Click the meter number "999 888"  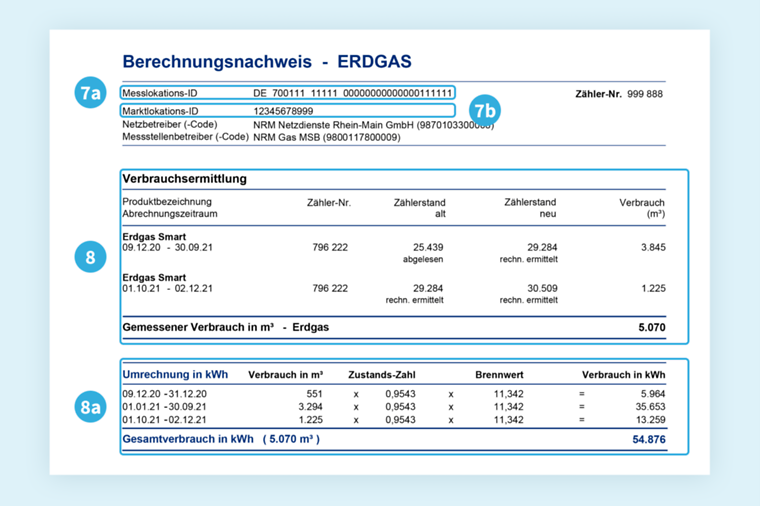tap(645, 94)
